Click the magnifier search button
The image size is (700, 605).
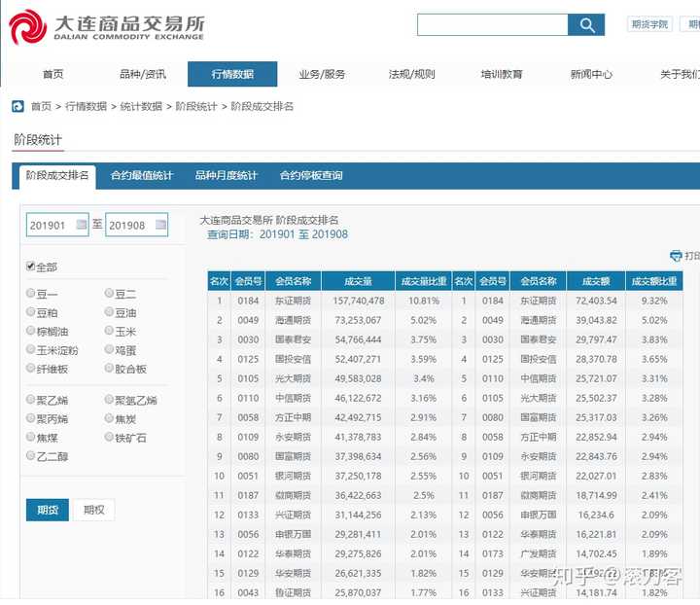click(586, 25)
